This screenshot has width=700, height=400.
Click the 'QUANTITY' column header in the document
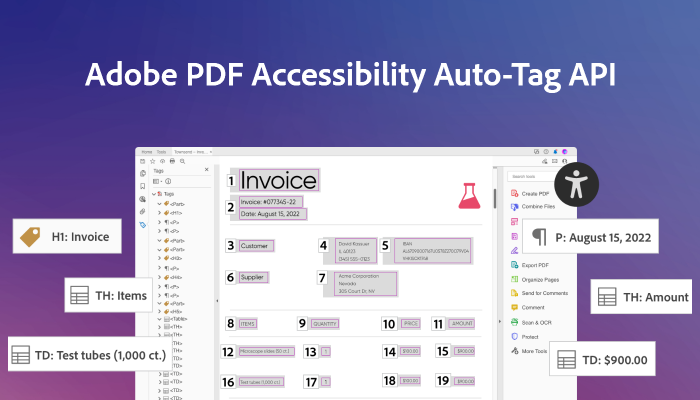pyautogui.click(x=325, y=324)
